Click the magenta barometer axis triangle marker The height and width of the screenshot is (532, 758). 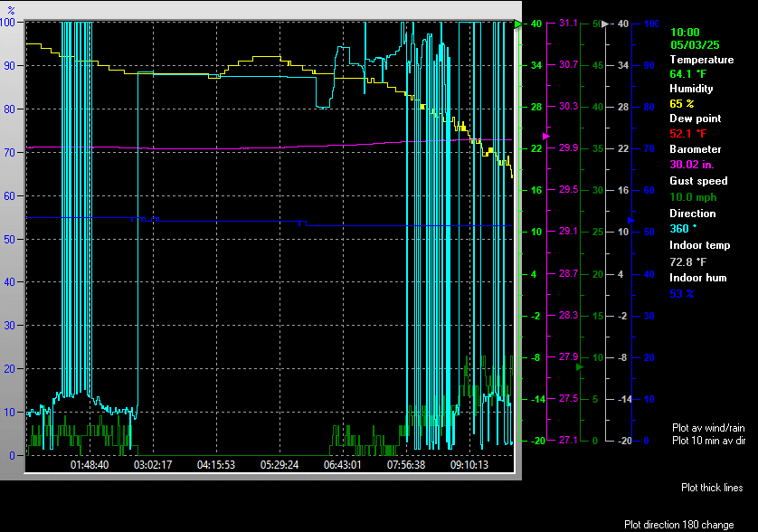point(546,137)
